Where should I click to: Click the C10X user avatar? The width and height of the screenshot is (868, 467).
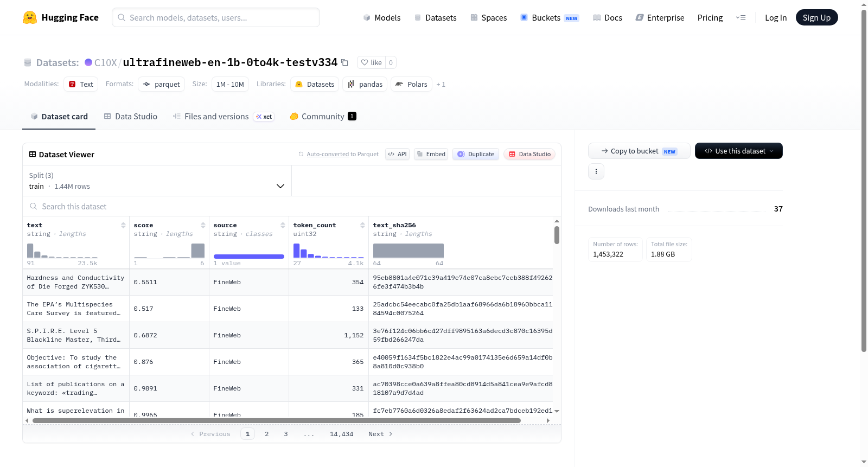pos(88,62)
